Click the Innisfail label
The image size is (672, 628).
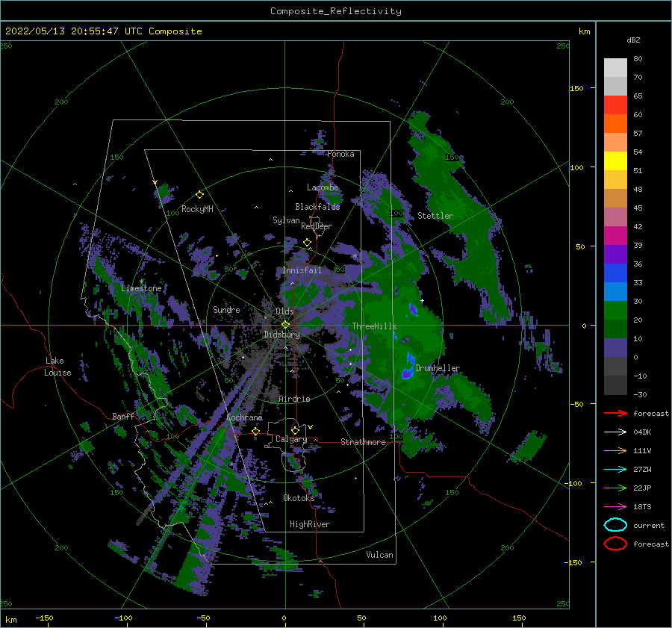302,270
